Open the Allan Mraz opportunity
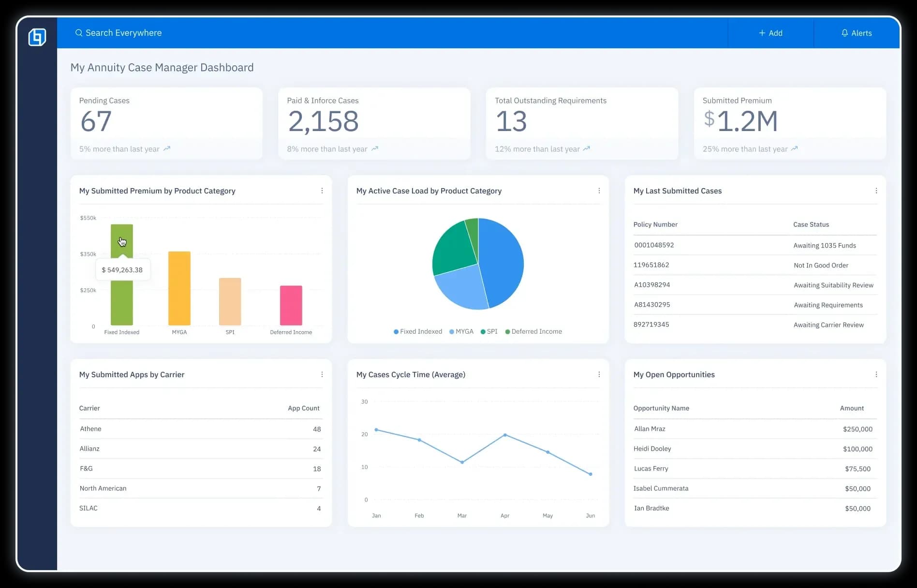917x588 pixels. click(x=650, y=429)
